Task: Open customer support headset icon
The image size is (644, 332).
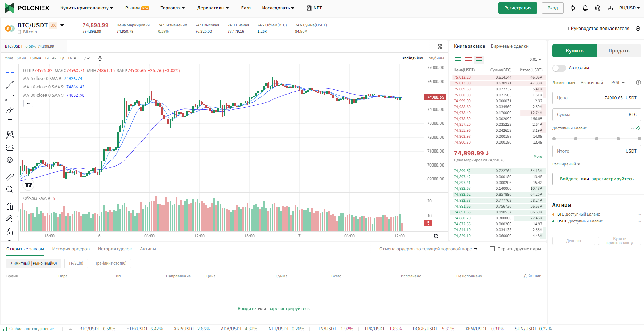Action: click(x=598, y=8)
